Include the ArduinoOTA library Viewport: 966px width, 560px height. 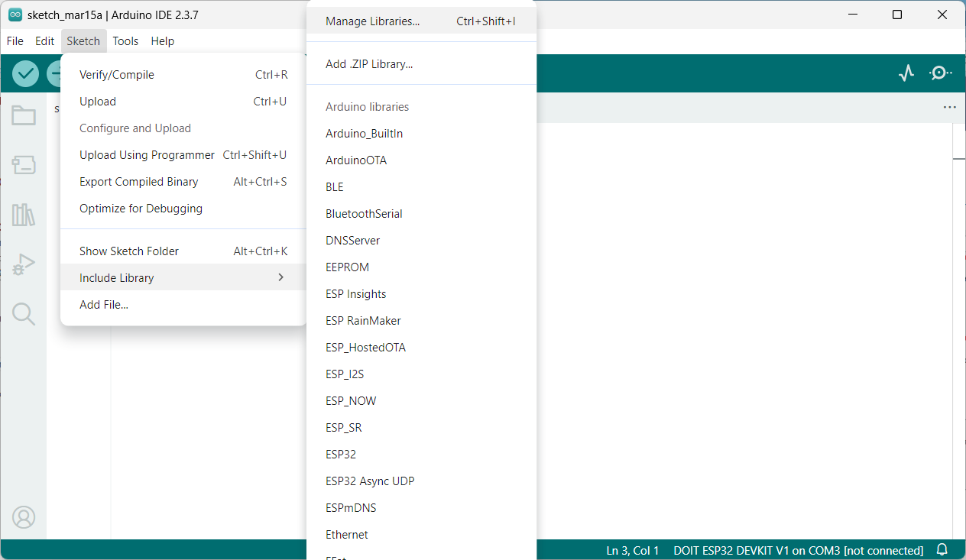click(421, 160)
